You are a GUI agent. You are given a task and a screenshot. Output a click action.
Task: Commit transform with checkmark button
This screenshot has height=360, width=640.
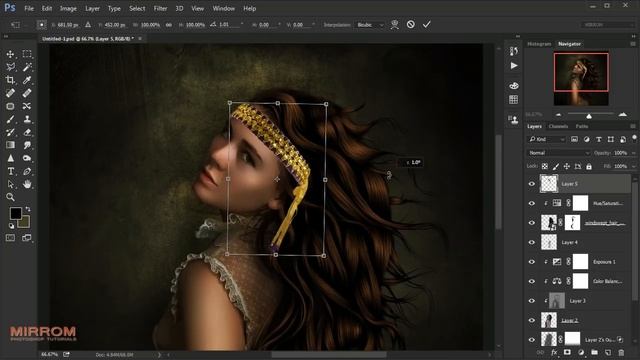427,24
